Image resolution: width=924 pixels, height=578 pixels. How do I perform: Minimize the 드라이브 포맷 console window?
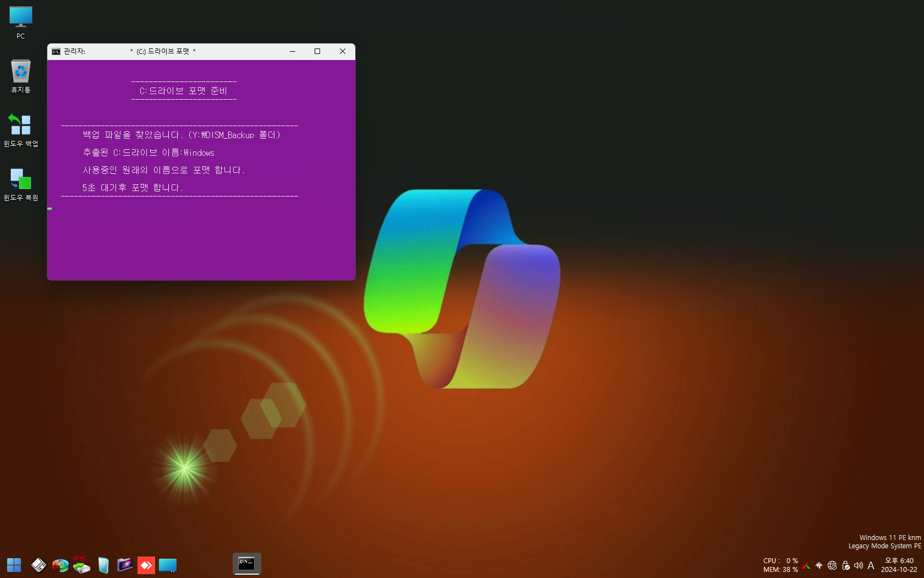293,51
